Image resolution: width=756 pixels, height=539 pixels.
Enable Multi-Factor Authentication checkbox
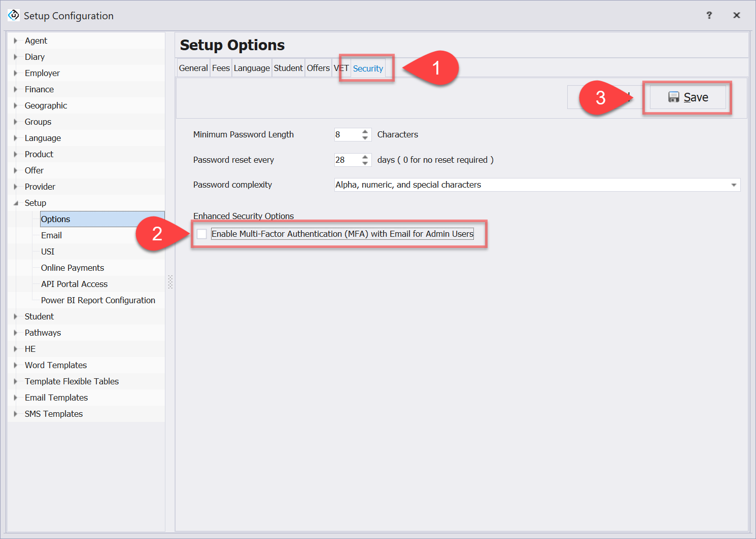[x=202, y=234]
